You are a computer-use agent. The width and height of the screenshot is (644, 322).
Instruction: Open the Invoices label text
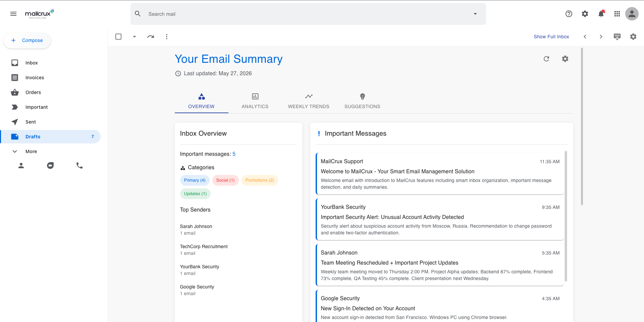(35, 78)
